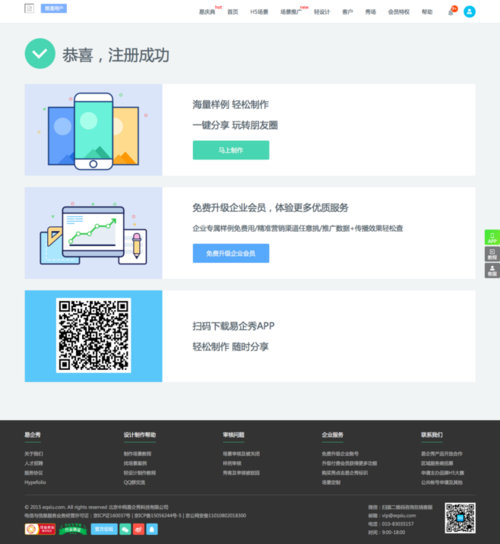
Task: Open the 公共帐号申请及其他 footer link
Action: pyautogui.click(x=442, y=482)
